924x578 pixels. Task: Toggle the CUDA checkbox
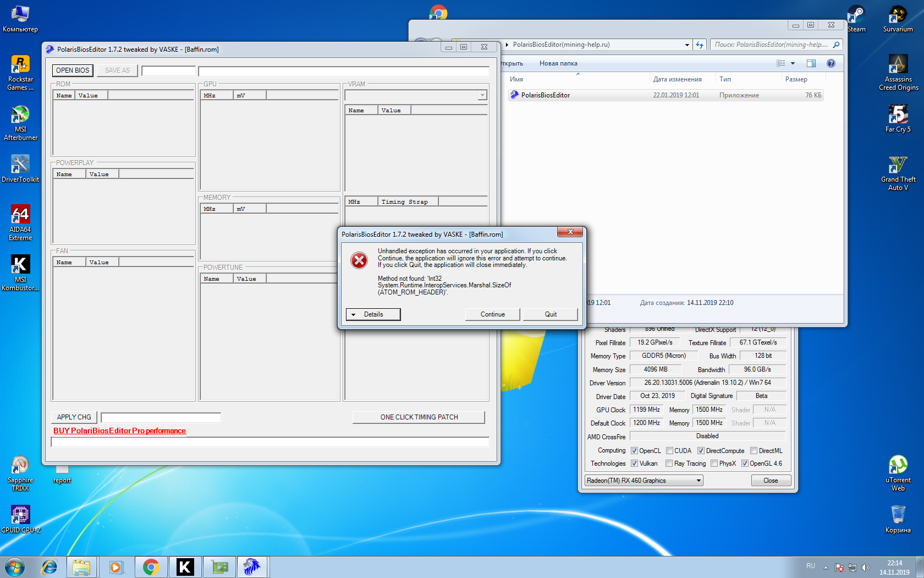(x=669, y=451)
